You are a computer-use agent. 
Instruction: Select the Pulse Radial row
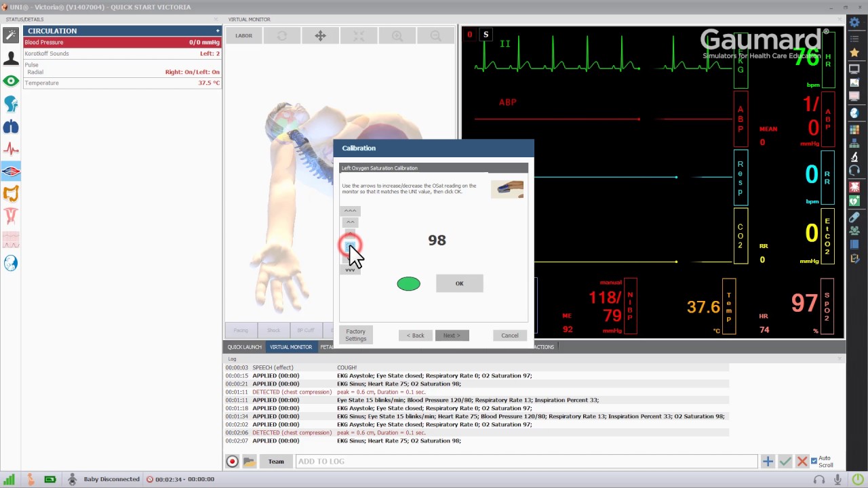(122, 68)
